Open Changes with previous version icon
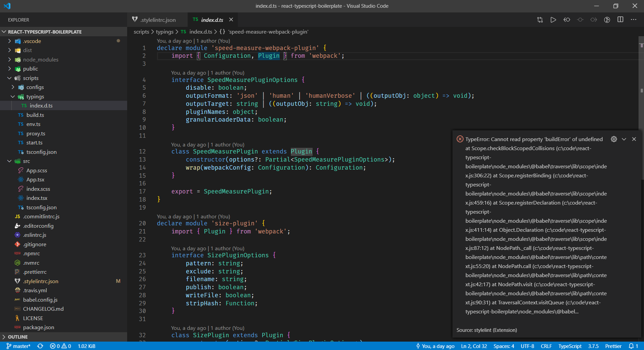This screenshot has height=350, width=644. [x=540, y=20]
